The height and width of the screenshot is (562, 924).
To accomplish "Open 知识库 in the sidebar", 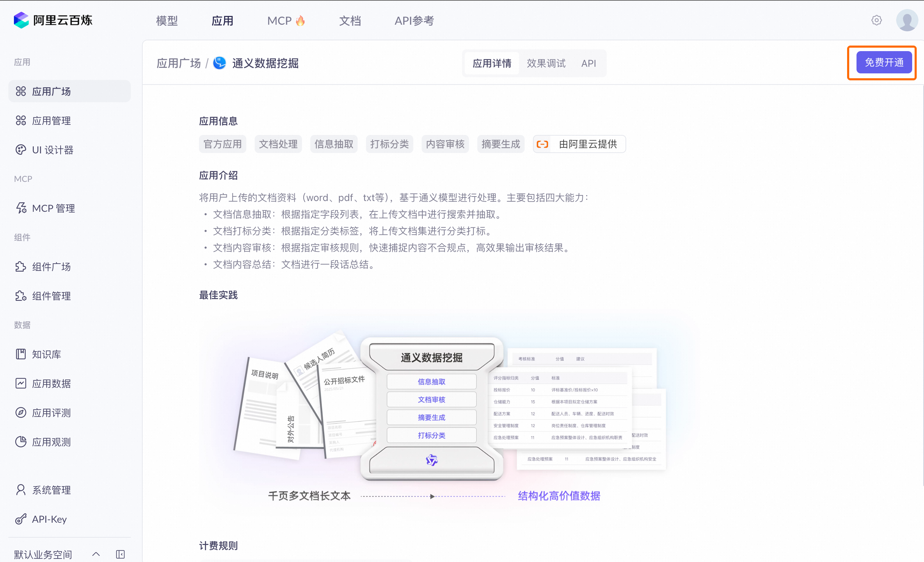I will (69, 354).
